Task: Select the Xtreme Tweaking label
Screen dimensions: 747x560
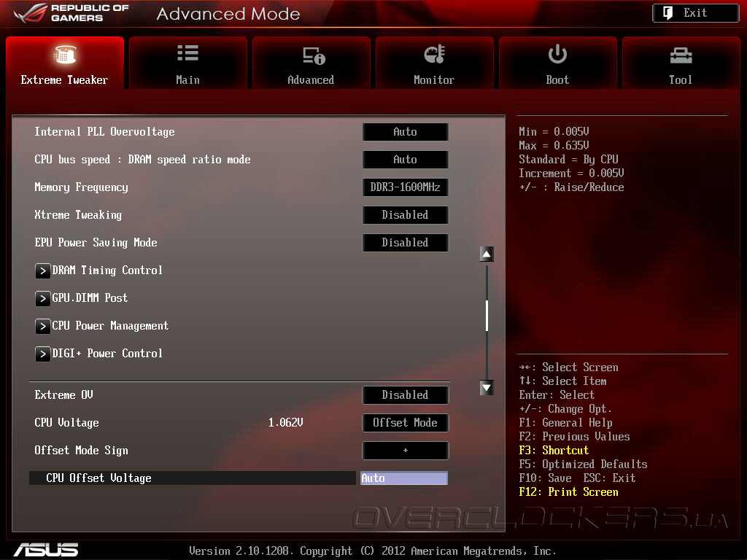Action: [x=78, y=215]
